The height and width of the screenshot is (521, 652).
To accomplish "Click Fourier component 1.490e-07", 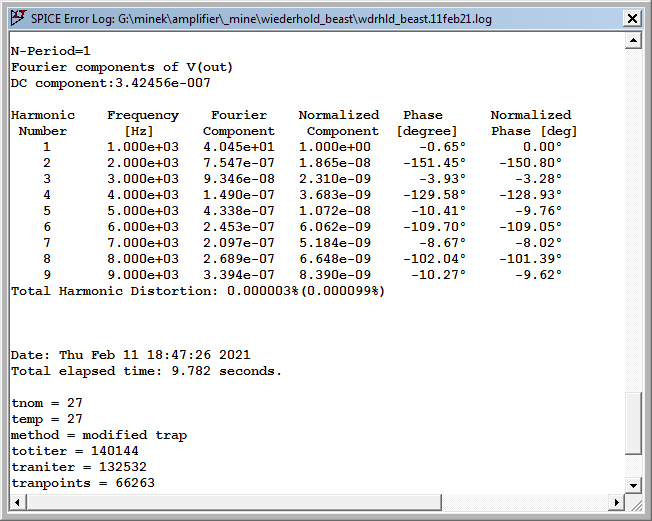I will (x=239, y=195).
